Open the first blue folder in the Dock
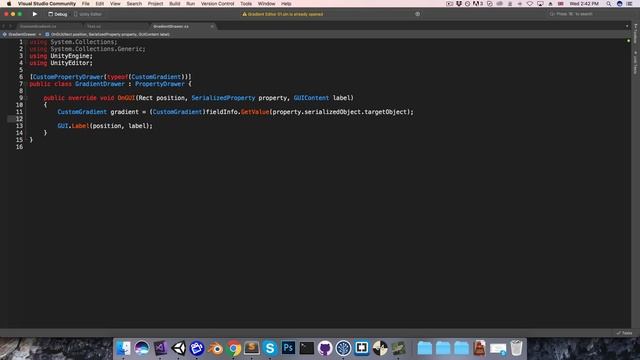The image size is (640, 360). 425,348
